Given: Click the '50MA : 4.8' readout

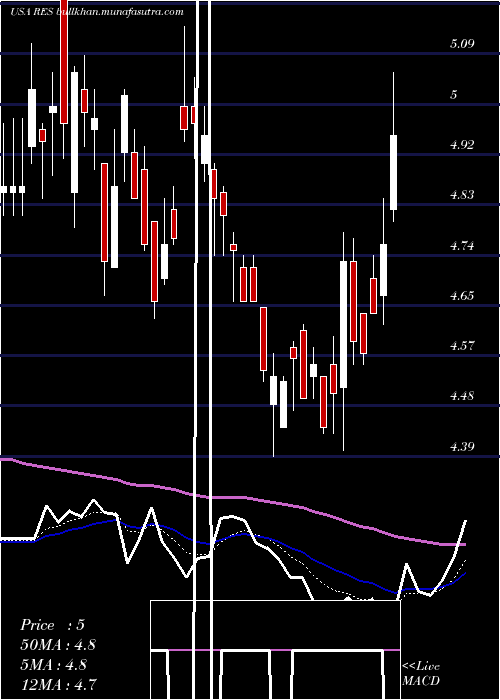Looking at the screenshot, I should coord(58,645).
